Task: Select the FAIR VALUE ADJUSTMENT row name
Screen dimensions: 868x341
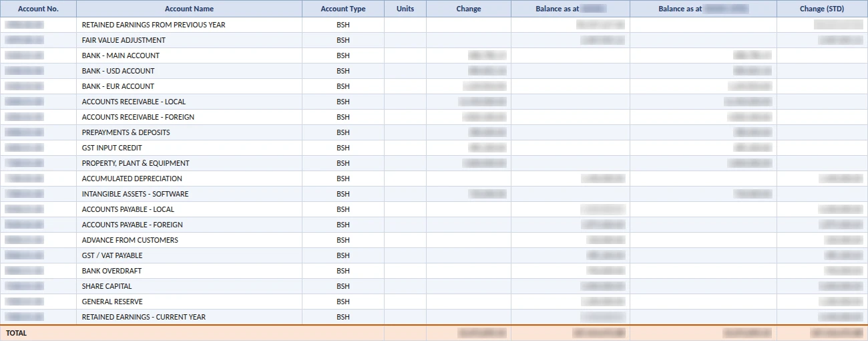Action: click(123, 40)
